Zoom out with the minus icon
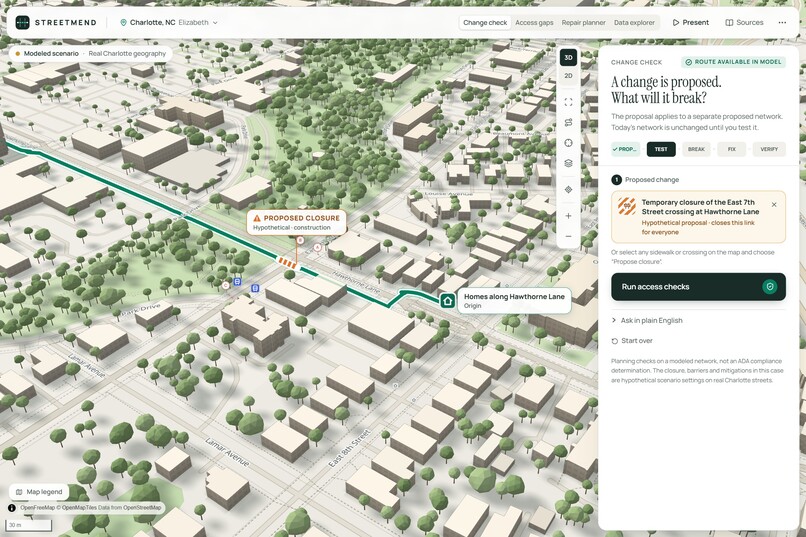The width and height of the screenshot is (806, 537). coord(568,236)
